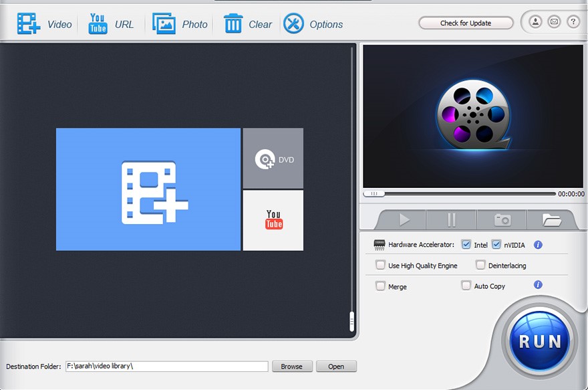Select the YouTube tile in load area

click(x=273, y=220)
